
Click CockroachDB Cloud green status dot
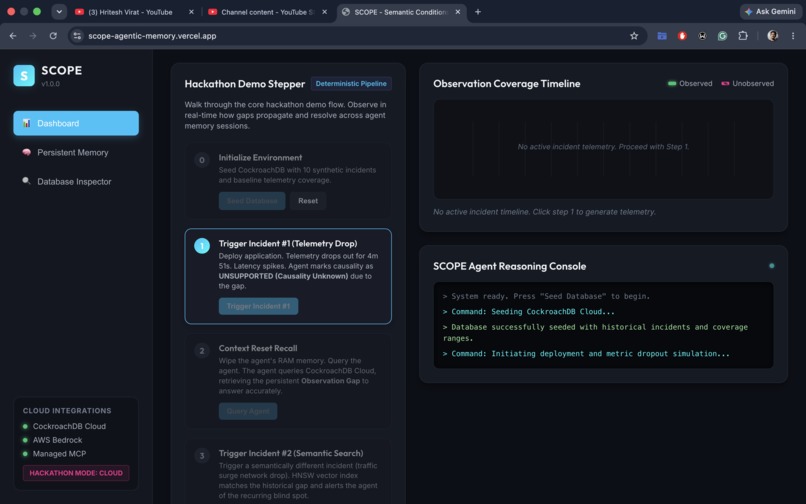click(x=25, y=426)
